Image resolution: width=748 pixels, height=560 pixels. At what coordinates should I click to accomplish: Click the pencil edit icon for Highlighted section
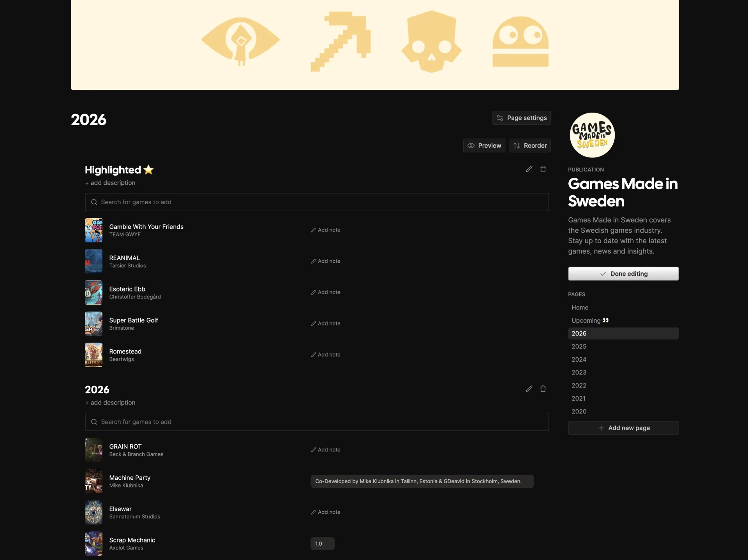[529, 169]
